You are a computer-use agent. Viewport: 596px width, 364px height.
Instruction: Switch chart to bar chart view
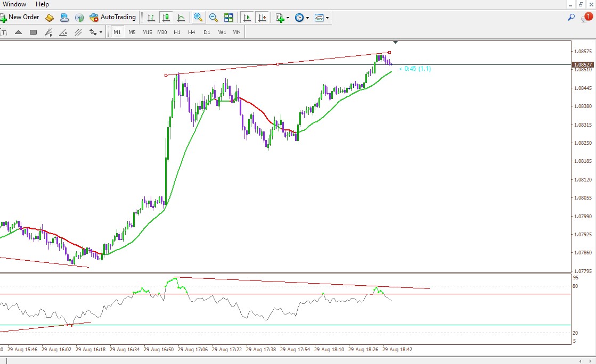coord(151,18)
